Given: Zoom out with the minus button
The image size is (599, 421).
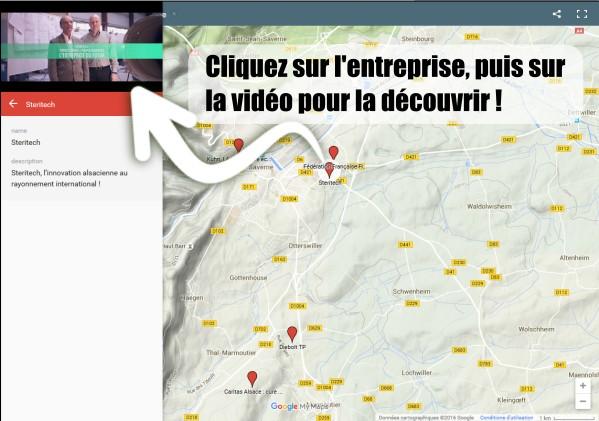Looking at the screenshot, I should [583, 402].
